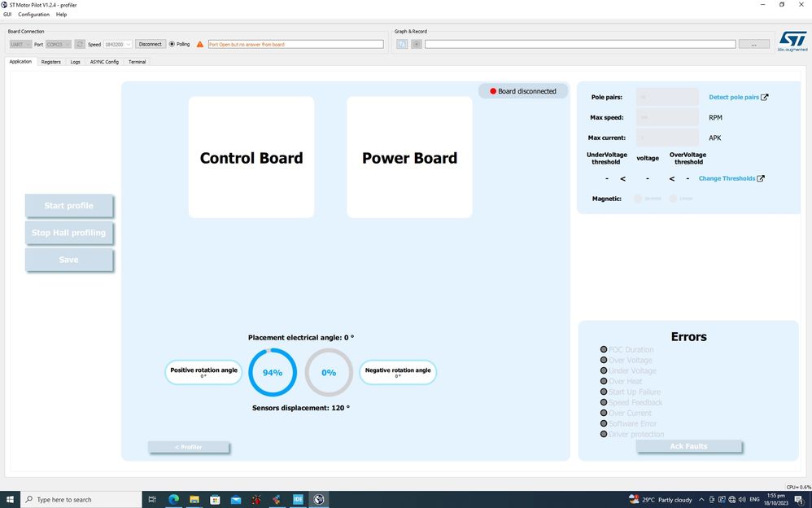Click the orange warning triangle icon
Image resolution: width=812 pixels, height=508 pixels.
(x=200, y=44)
